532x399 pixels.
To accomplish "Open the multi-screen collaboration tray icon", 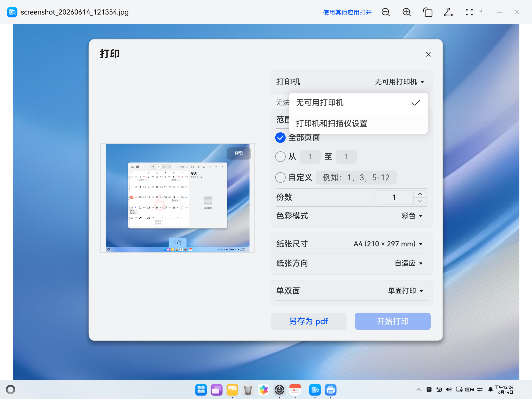I will tap(459, 390).
